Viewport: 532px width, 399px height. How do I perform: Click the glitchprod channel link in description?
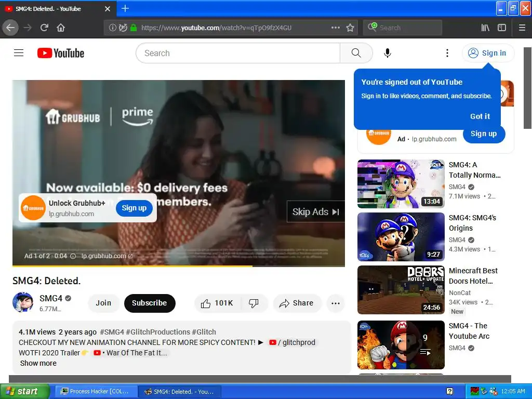(292, 342)
